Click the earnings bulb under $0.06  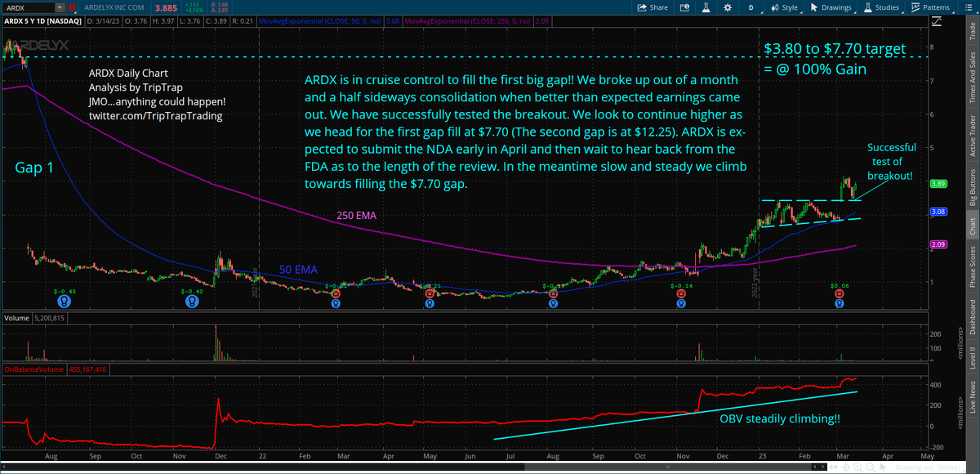click(839, 302)
